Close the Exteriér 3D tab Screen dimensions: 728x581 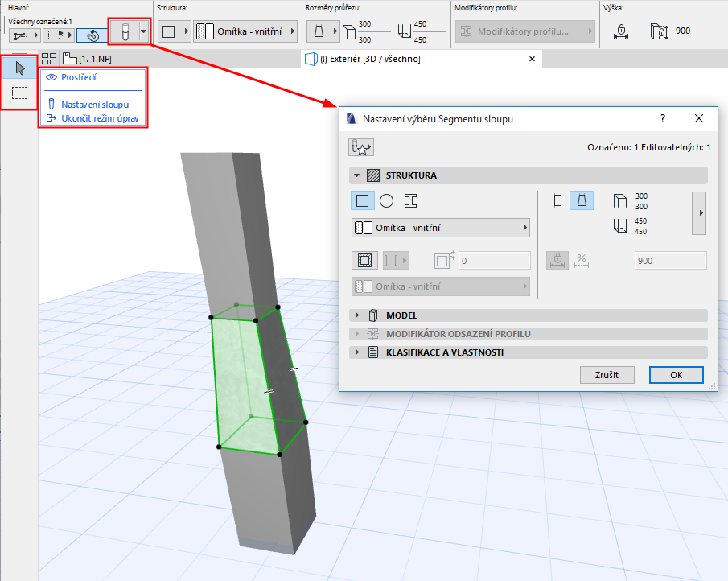532,59
